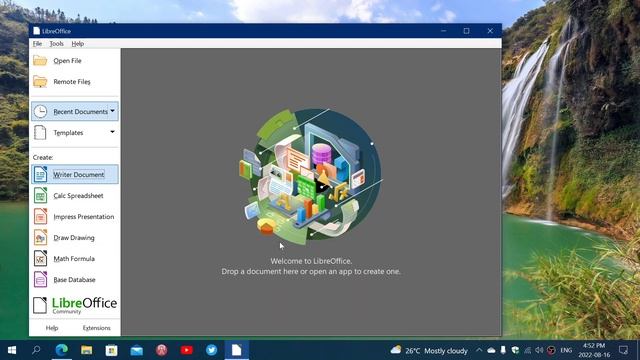The height and width of the screenshot is (360, 640).
Task: Click the Extensions button
Action: [97, 328]
